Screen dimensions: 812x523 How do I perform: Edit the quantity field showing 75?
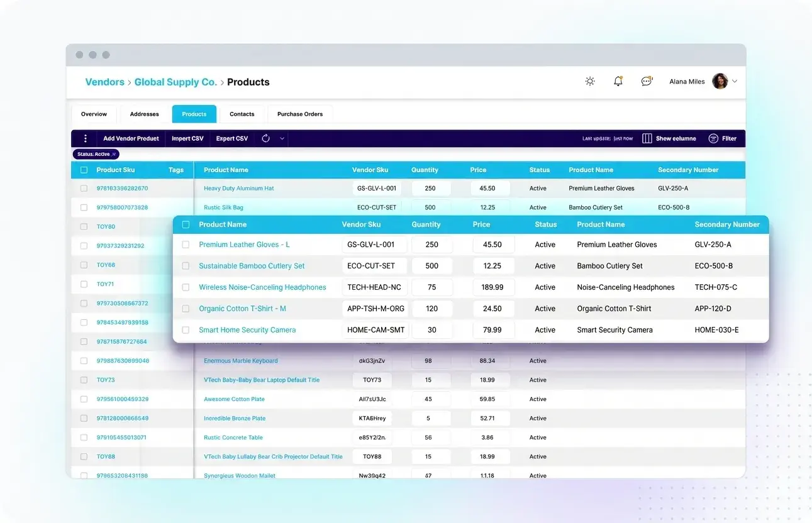431,287
